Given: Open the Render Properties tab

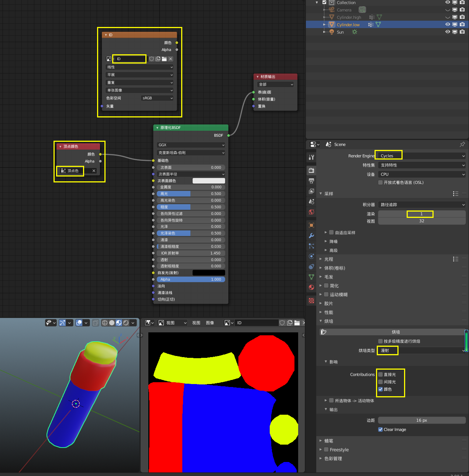Looking at the screenshot, I should coord(311,170).
